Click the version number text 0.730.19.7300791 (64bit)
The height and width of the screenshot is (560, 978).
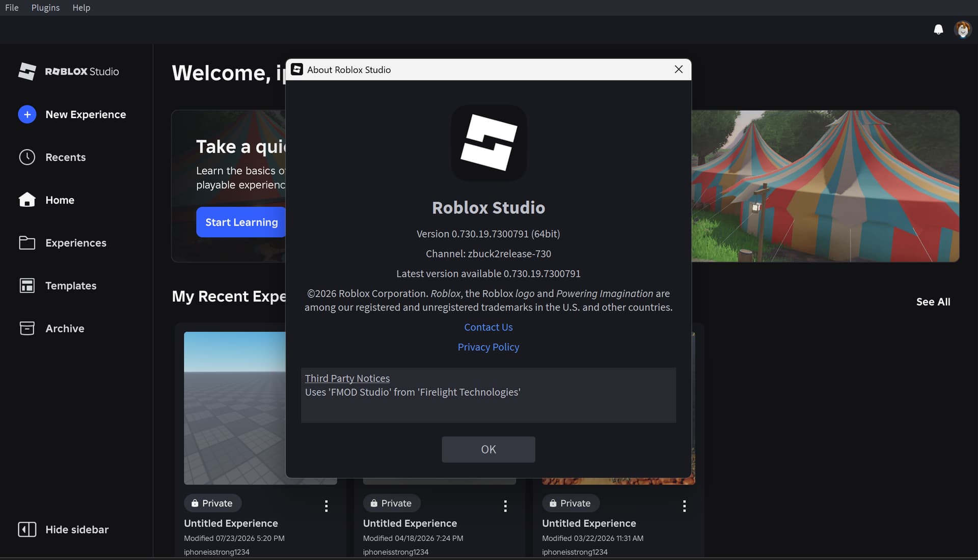click(488, 234)
